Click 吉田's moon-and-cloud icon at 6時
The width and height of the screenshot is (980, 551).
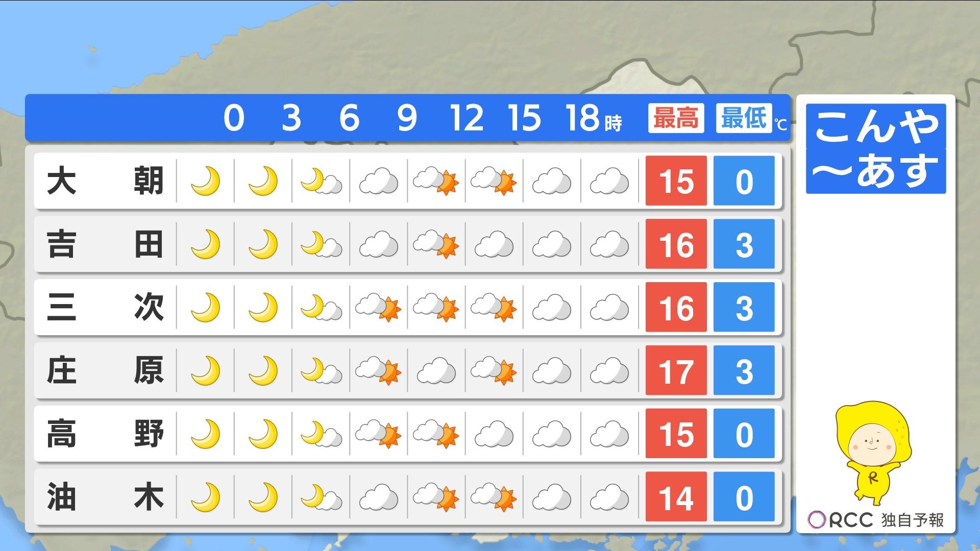click(x=321, y=244)
